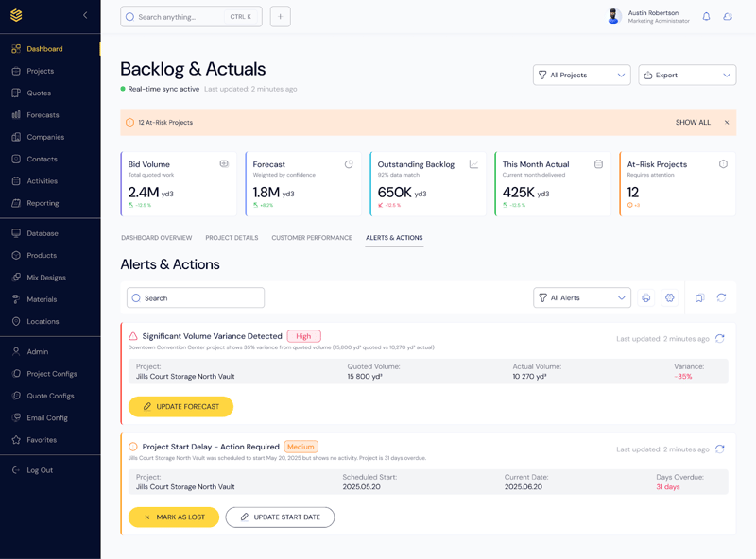Dismiss the At-Risk Projects banner

(727, 123)
